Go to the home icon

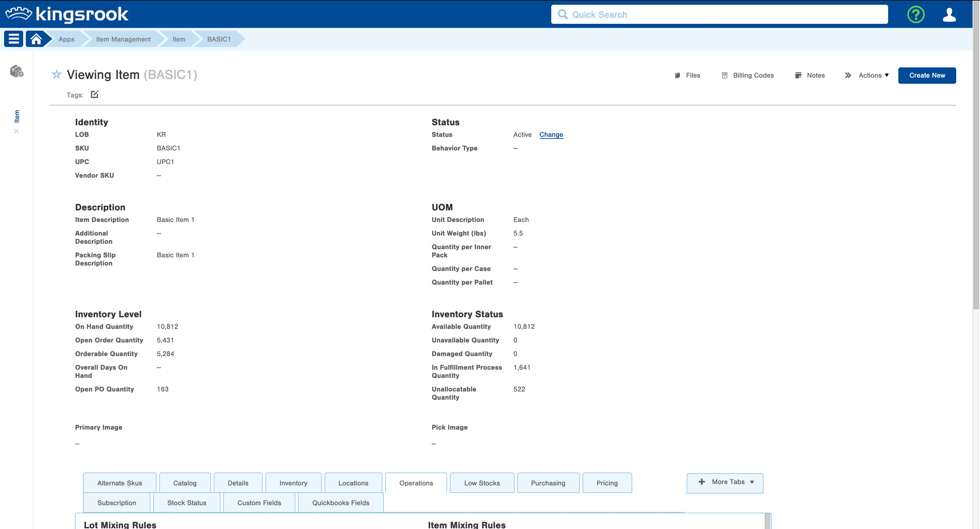coord(36,39)
